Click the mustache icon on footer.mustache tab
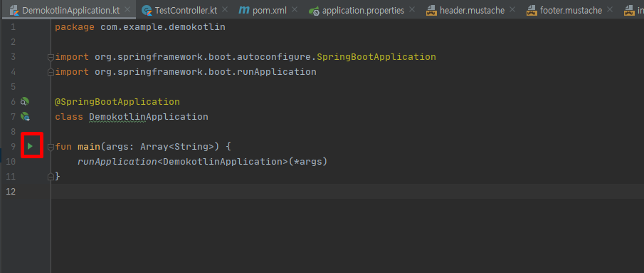 [x=532, y=11]
